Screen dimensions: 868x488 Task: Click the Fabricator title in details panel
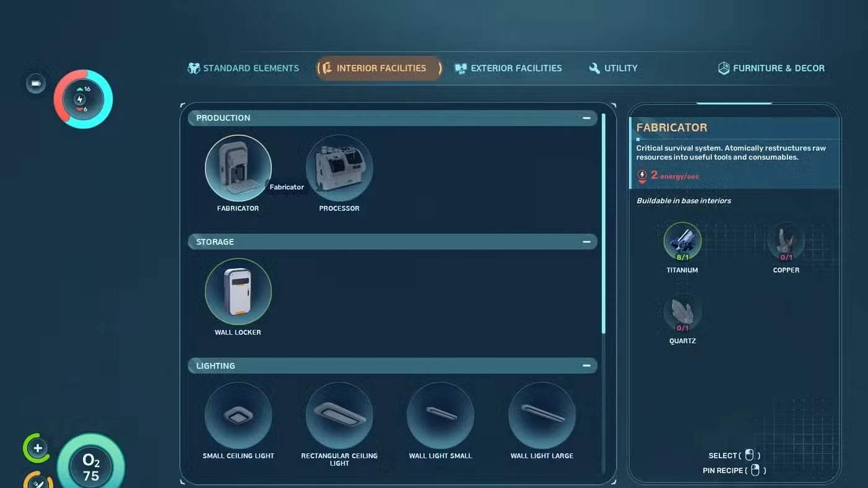[672, 128]
